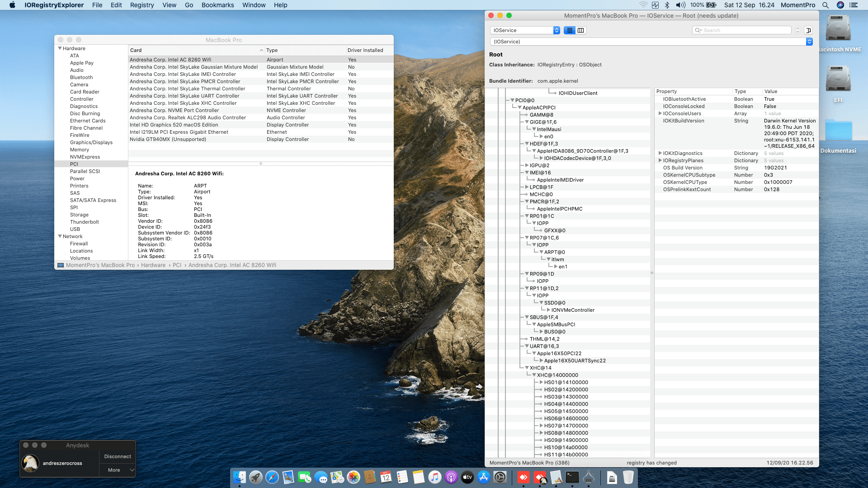Click the Bluetooth icon in the menu bar

coord(667,5)
